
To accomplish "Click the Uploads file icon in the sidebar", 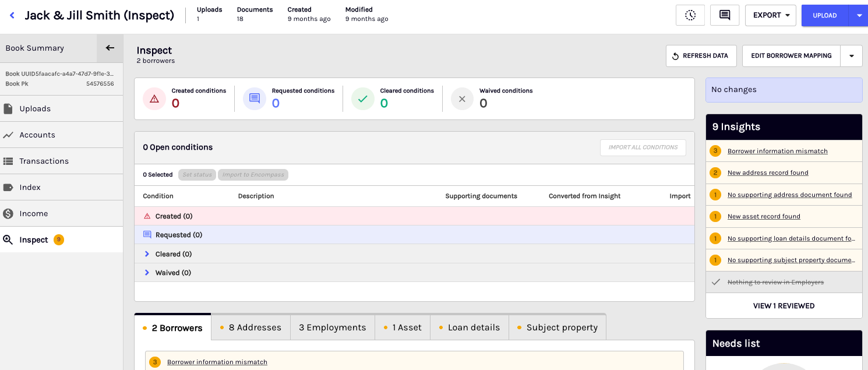I will coord(8,109).
